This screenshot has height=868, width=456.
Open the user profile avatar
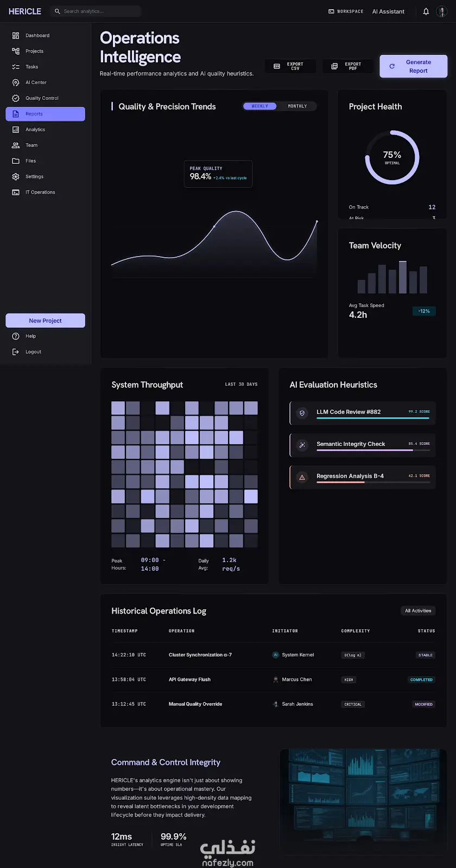tap(441, 11)
